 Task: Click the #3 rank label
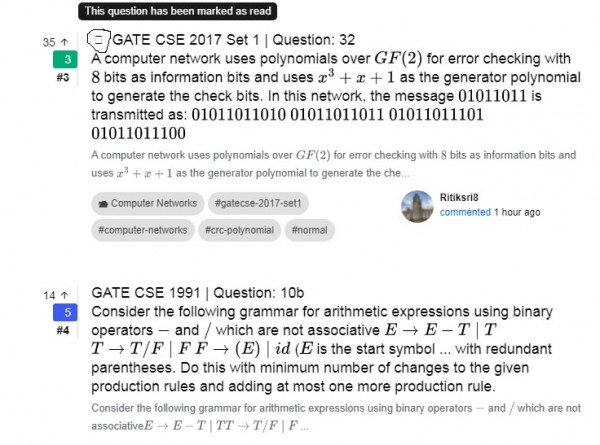[62, 78]
